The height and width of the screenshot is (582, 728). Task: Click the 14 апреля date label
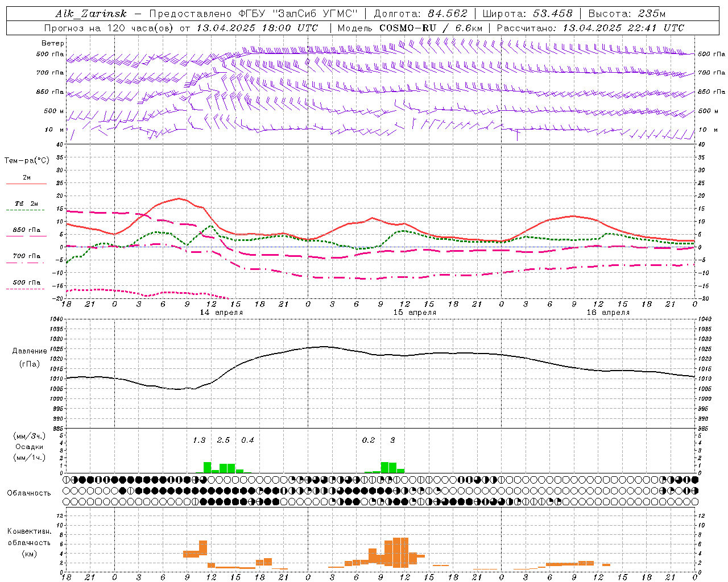(x=221, y=313)
